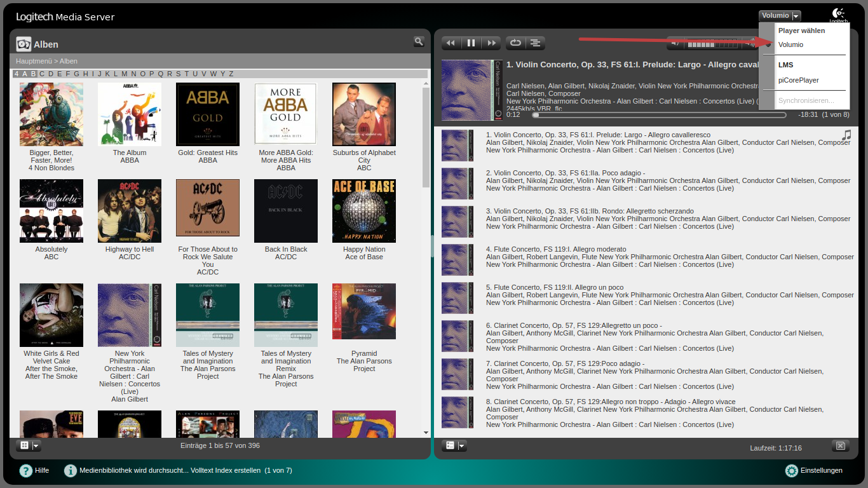Play track 7. Clarinet Concerto Poco adagio

coord(565,363)
